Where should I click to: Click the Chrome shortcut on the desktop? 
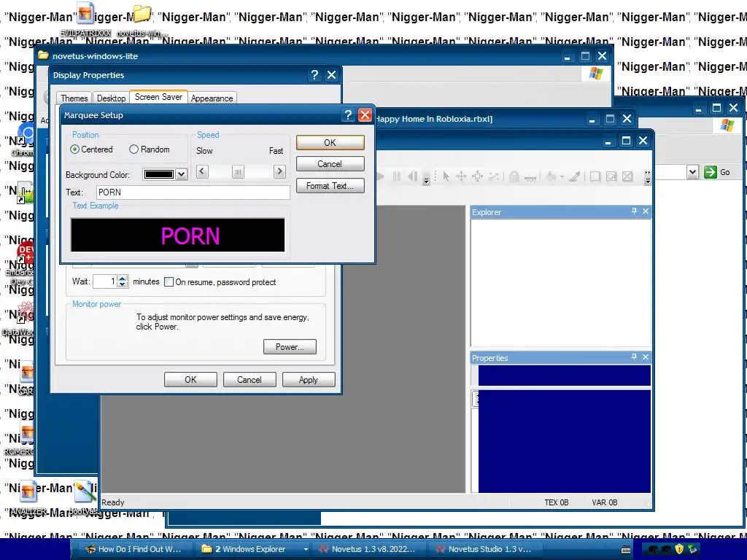coord(23,139)
